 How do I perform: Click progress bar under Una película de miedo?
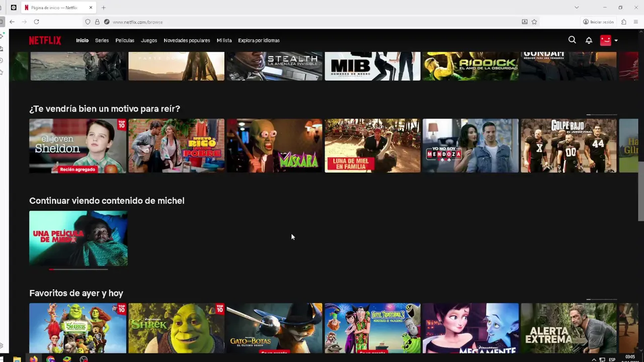[78, 269]
